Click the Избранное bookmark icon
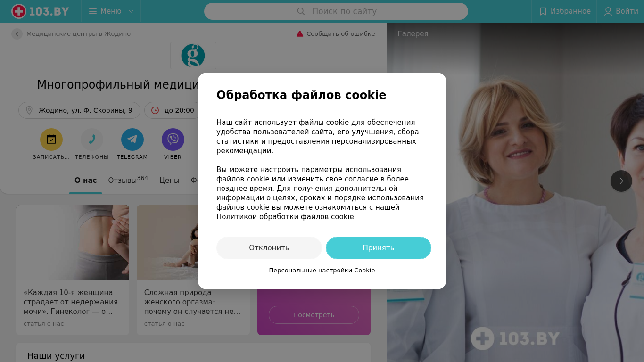This screenshot has height=362, width=644. point(543,11)
